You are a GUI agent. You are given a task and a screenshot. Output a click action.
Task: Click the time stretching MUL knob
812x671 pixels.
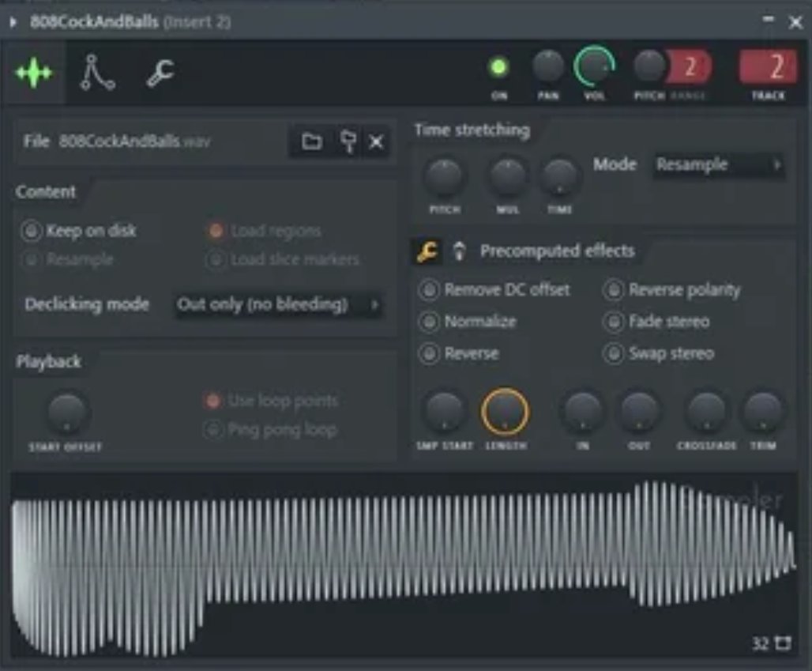click(507, 176)
